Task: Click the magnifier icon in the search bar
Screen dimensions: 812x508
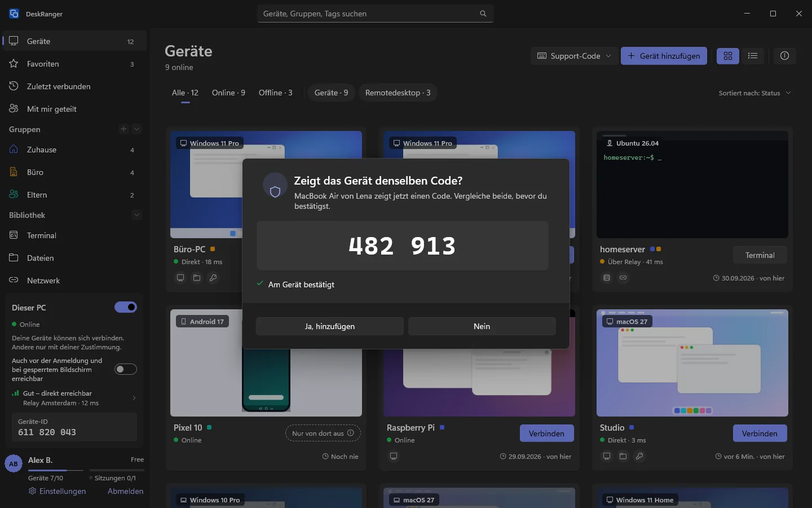Action: click(483, 14)
